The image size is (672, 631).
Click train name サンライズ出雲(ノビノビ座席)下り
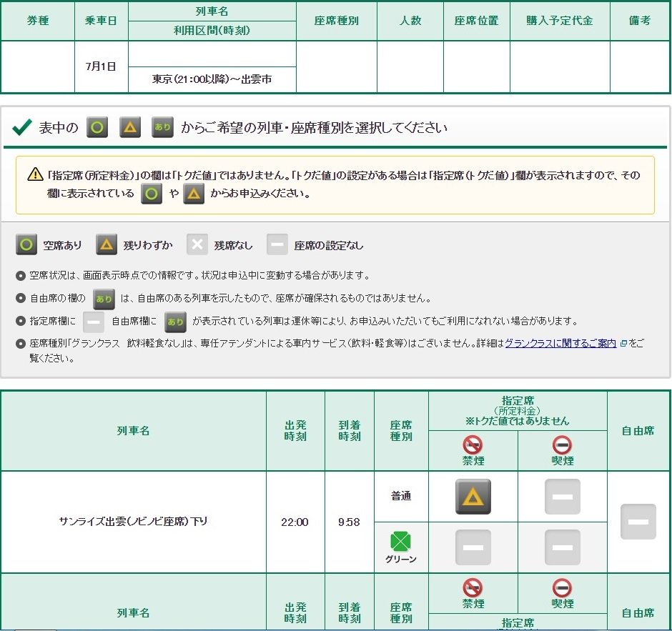pos(133,522)
